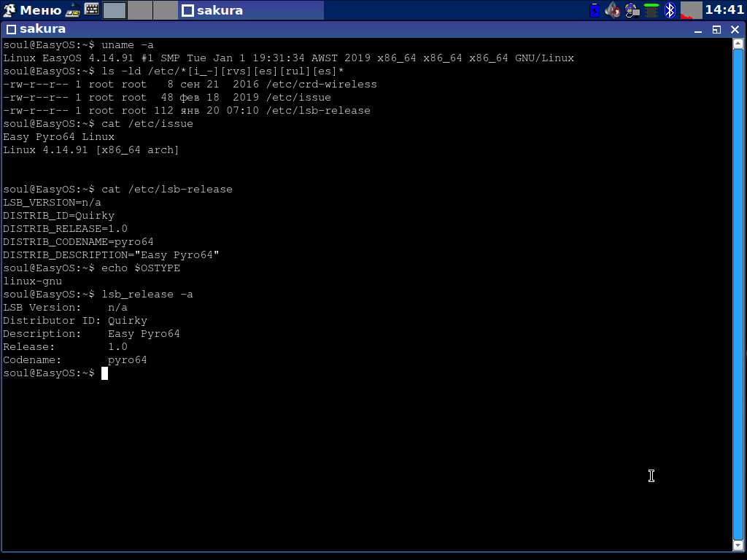Open the Bluetooth tray icon
The image size is (747, 560).
[x=670, y=10]
